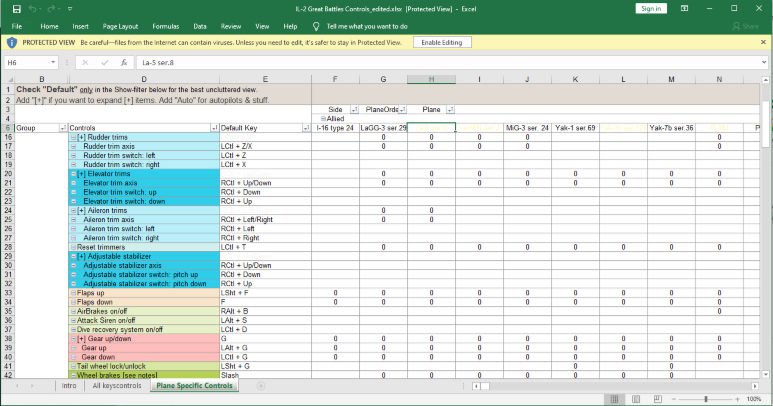Click the horizontal scrollbar right arrow
This screenshot has width=773, height=406.
(755, 386)
